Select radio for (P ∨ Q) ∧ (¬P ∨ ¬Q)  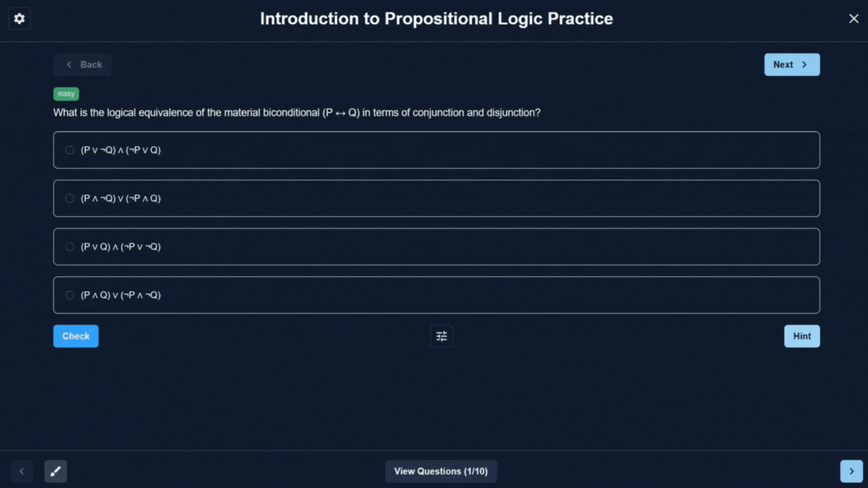click(x=70, y=247)
